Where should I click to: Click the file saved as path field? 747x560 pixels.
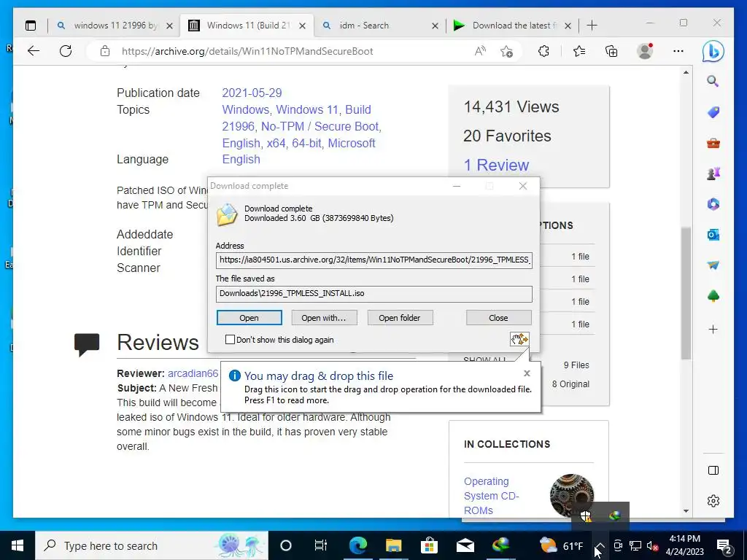[374, 294]
